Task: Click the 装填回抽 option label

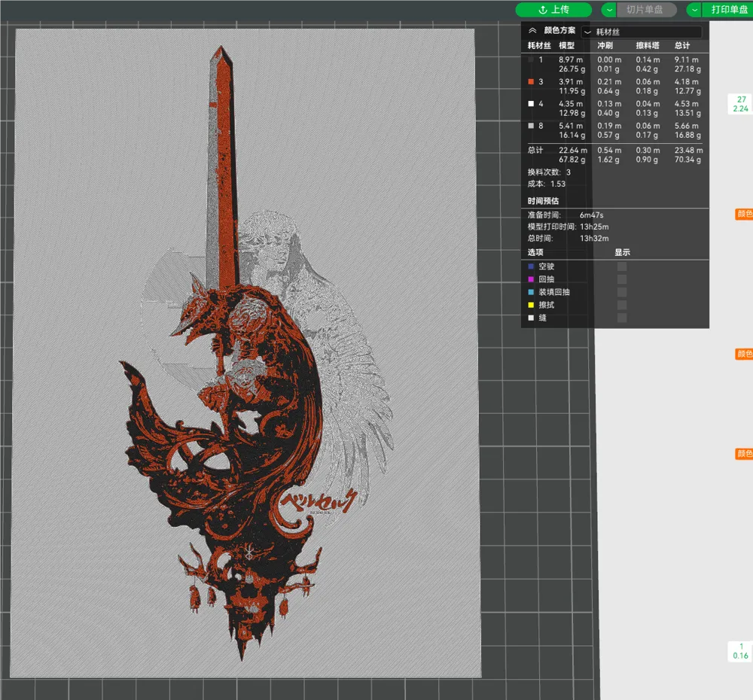Action: 554,292
